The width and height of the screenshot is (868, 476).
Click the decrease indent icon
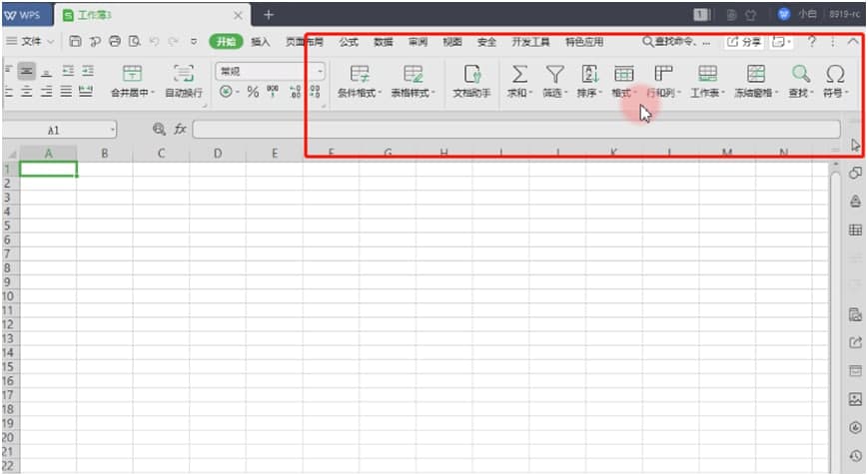pos(68,71)
